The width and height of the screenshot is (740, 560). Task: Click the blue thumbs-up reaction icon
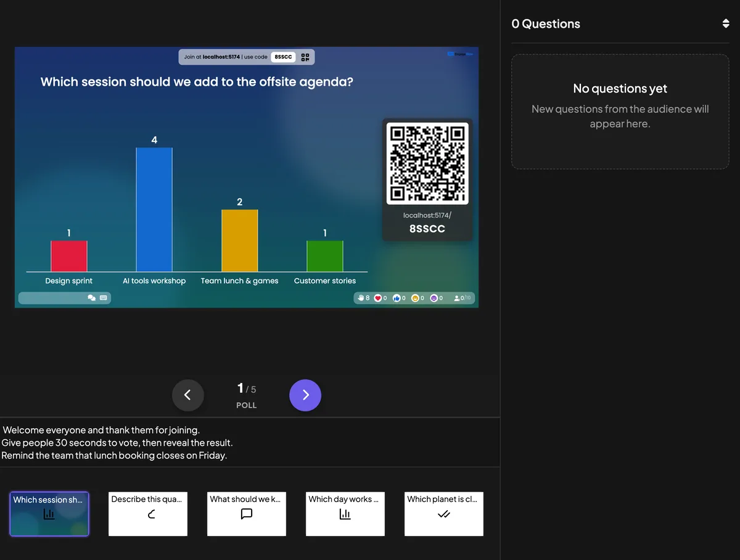[397, 298]
